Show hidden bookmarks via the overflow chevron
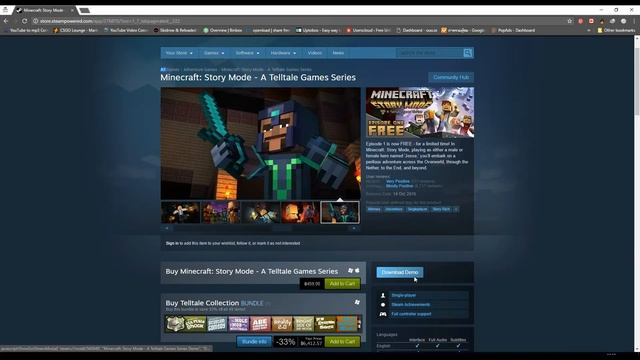Screen dimensions: 640x360 point(589,30)
